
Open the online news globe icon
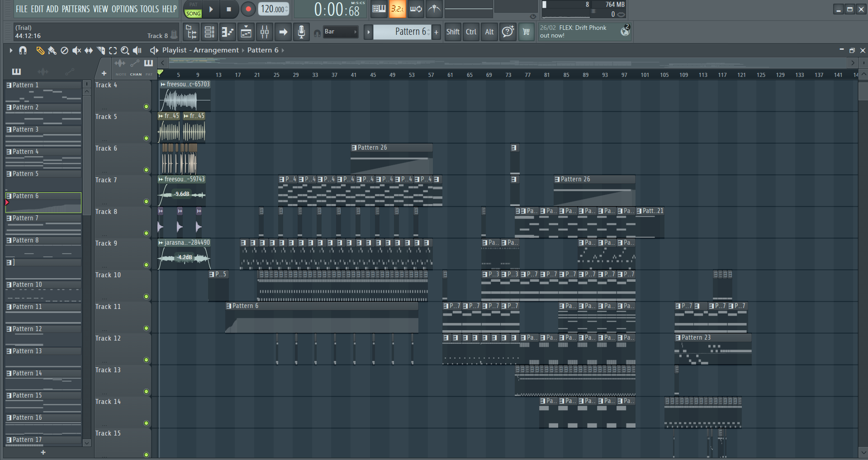pyautogui.click(x=625, y=31)
